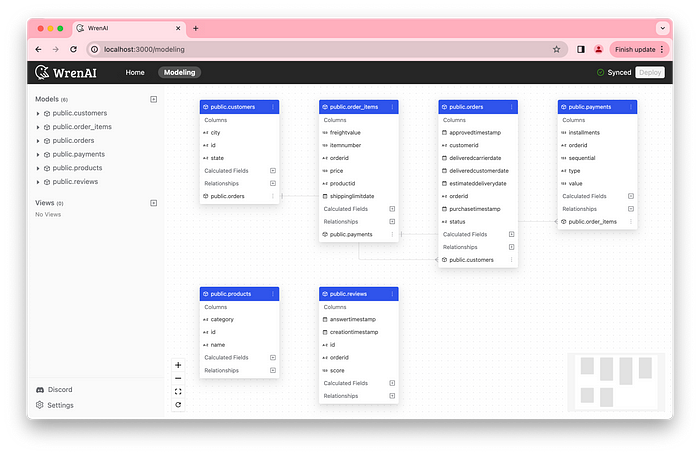Focus the localhost:3000/modeling address bar
This screenshot has height=455, width=700.
[327, 50]
